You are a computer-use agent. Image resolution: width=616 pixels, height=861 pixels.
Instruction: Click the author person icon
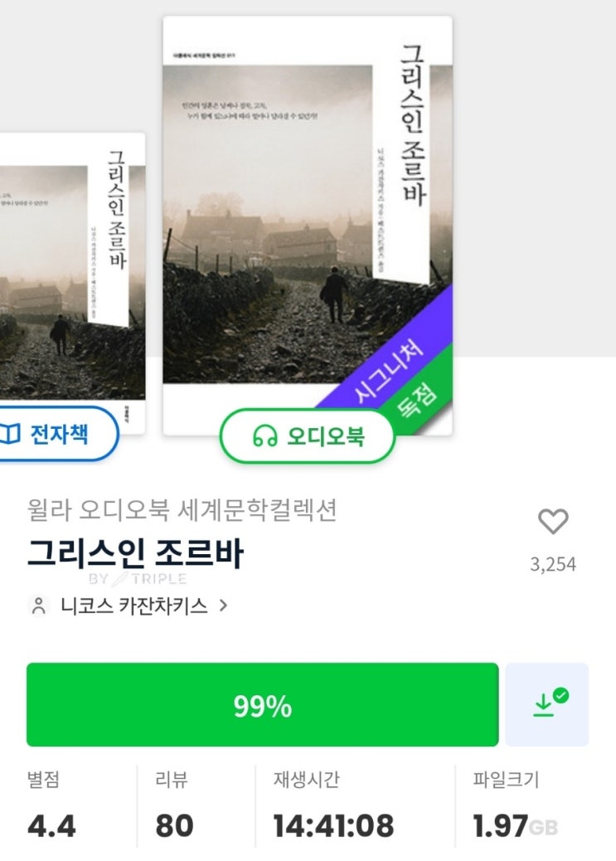[x=38, y=606]
